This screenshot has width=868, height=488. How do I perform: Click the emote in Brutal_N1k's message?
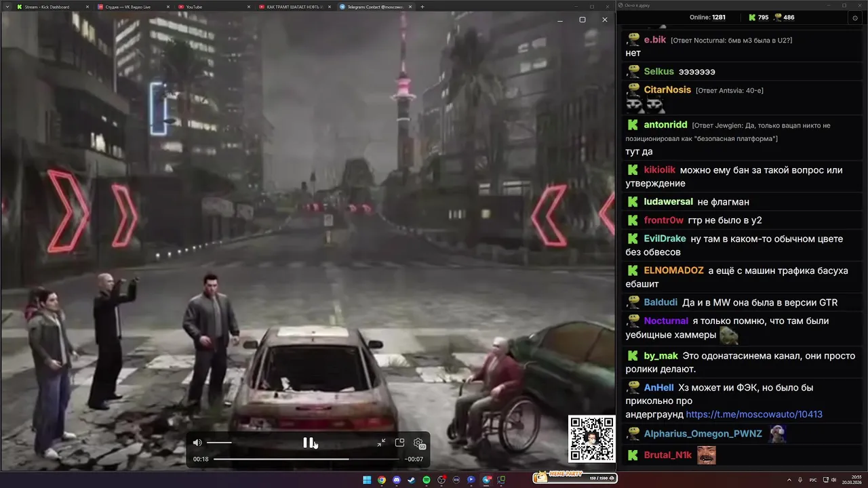(x=706, y=455)
